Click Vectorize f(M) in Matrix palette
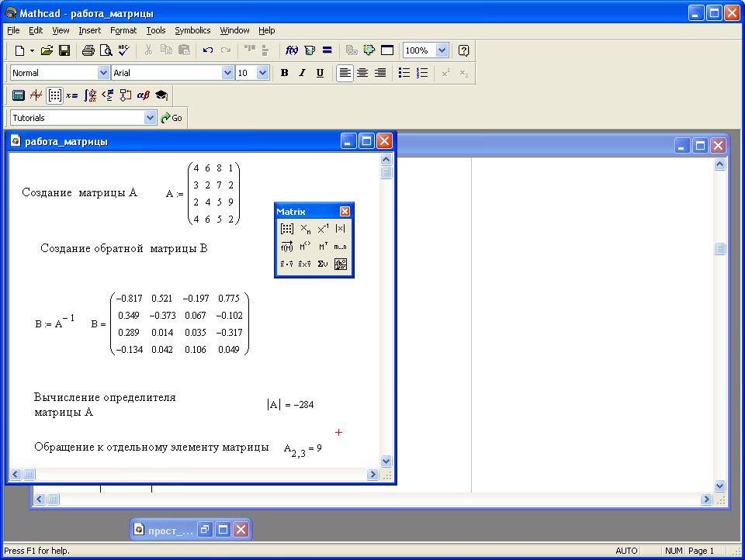The width and height of the screenshot is (745, 560). click(x=287, y=247)
